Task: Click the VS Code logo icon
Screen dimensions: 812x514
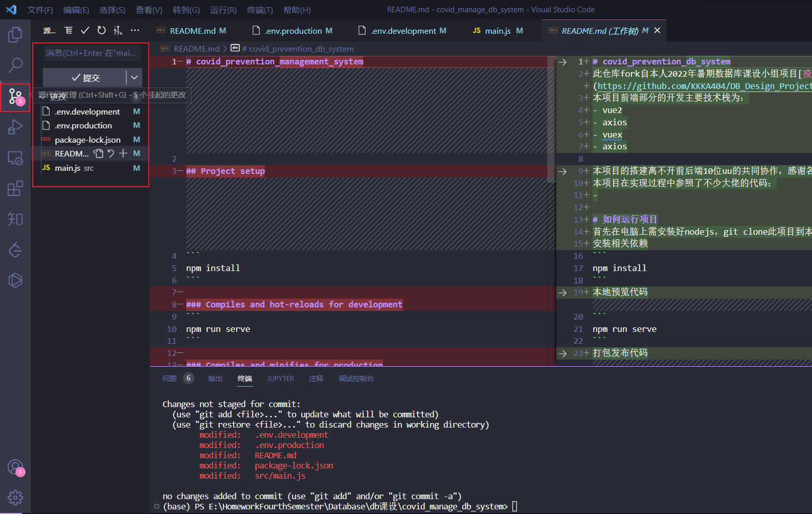Action: 11,10
